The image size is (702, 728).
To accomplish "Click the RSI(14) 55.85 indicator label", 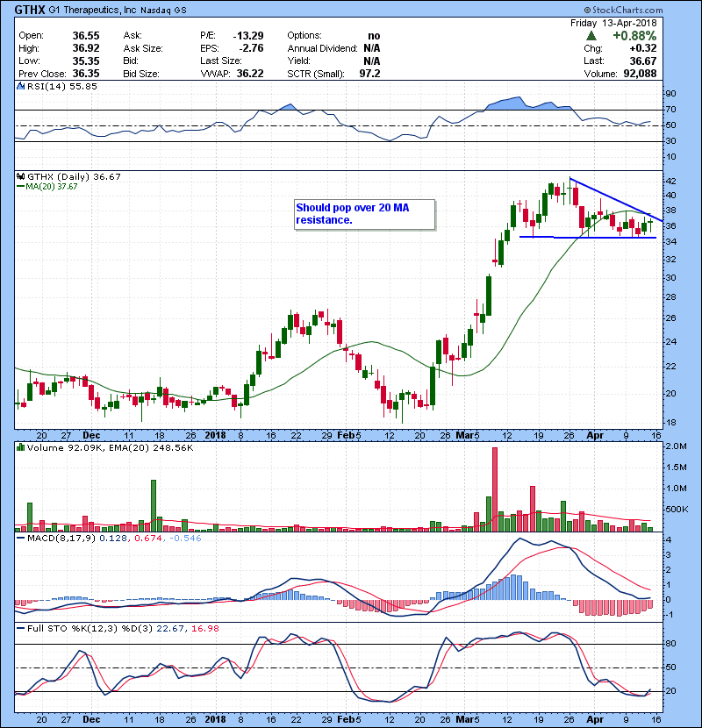I will click(x=62, y=86).
